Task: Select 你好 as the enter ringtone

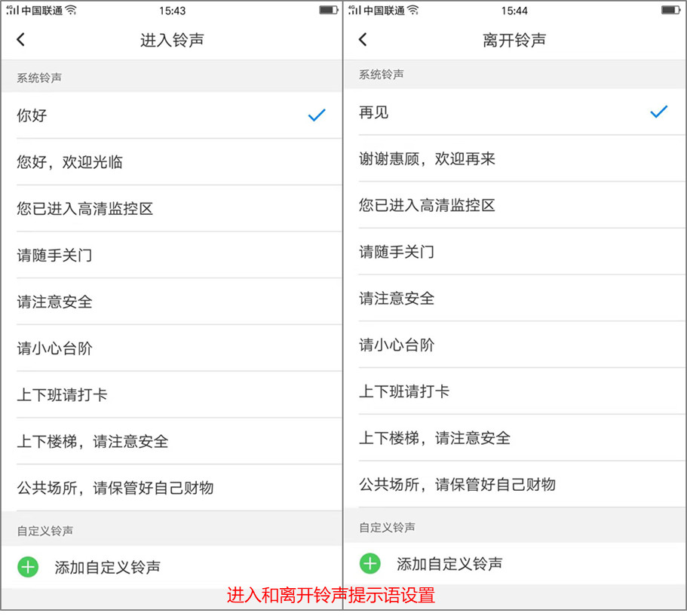Action: click(x=32, y=115)
